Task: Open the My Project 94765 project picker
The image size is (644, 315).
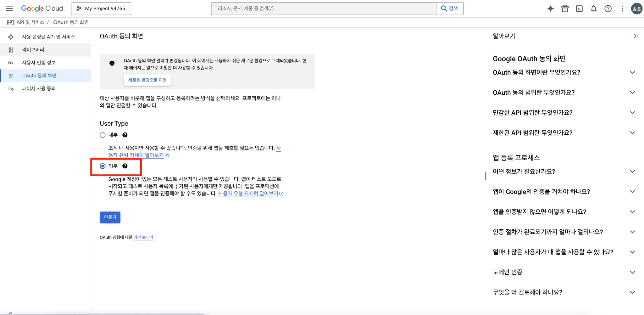Action: [x=101, y=8]
